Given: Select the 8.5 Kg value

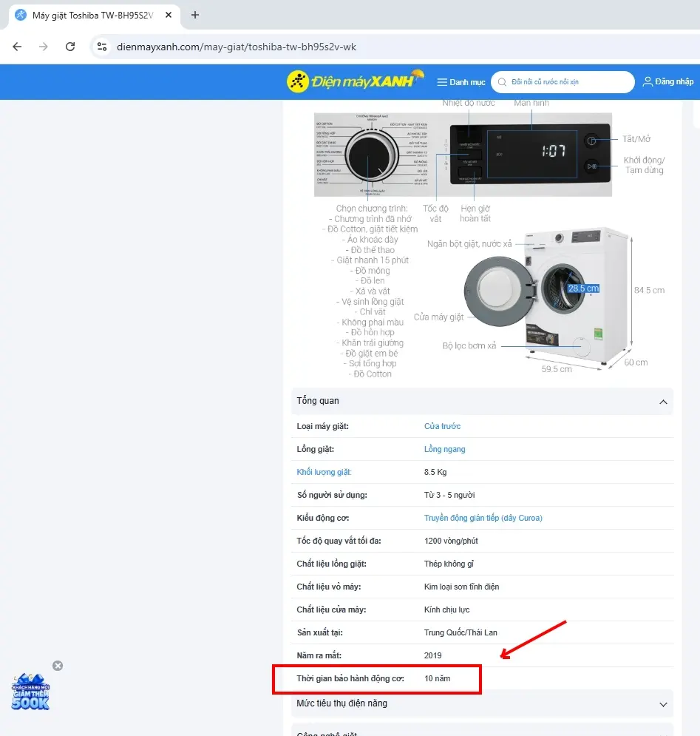Looking at the screenshot, I should (435, 472).
